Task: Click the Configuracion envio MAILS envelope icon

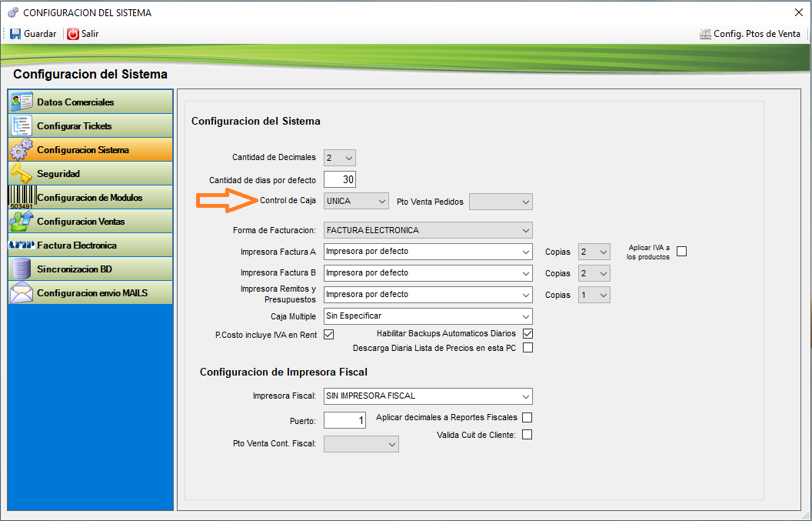Action: [x=22, y=293]
